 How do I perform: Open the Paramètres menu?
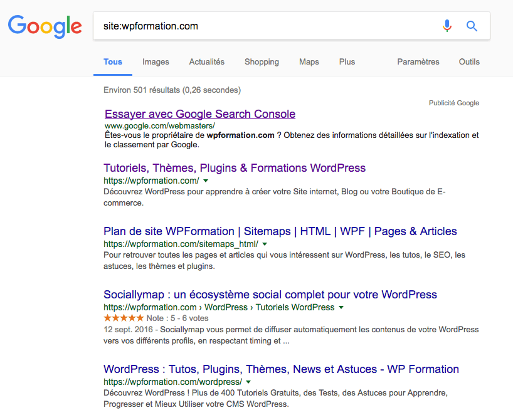pos(418,62)
